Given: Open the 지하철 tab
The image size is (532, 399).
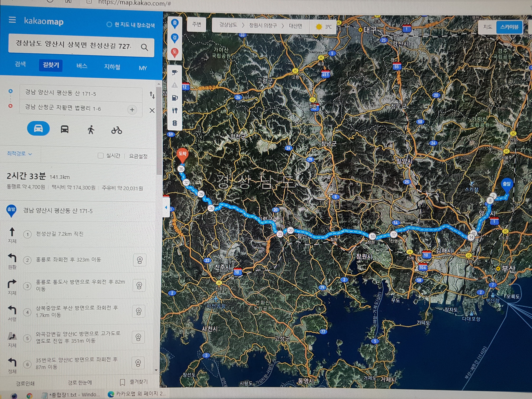Looking at the screenshot, I should coord(112,67).
